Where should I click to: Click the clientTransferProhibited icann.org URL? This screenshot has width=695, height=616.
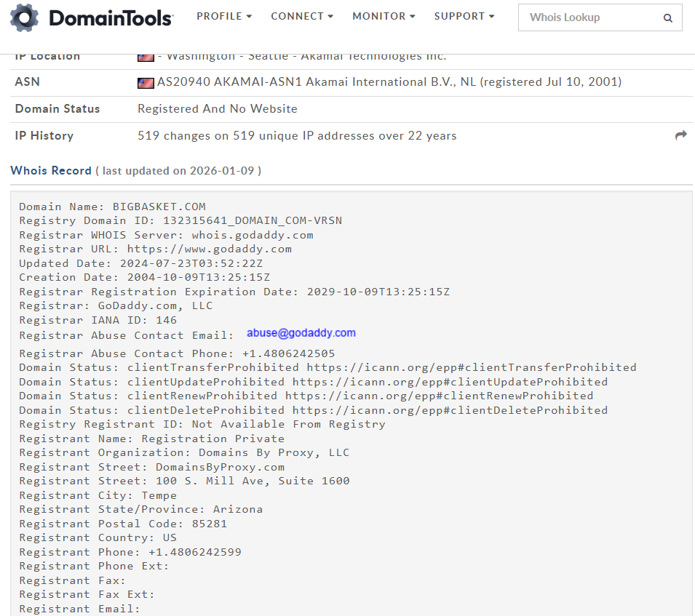pyautogui.click(x=471, y=367)
